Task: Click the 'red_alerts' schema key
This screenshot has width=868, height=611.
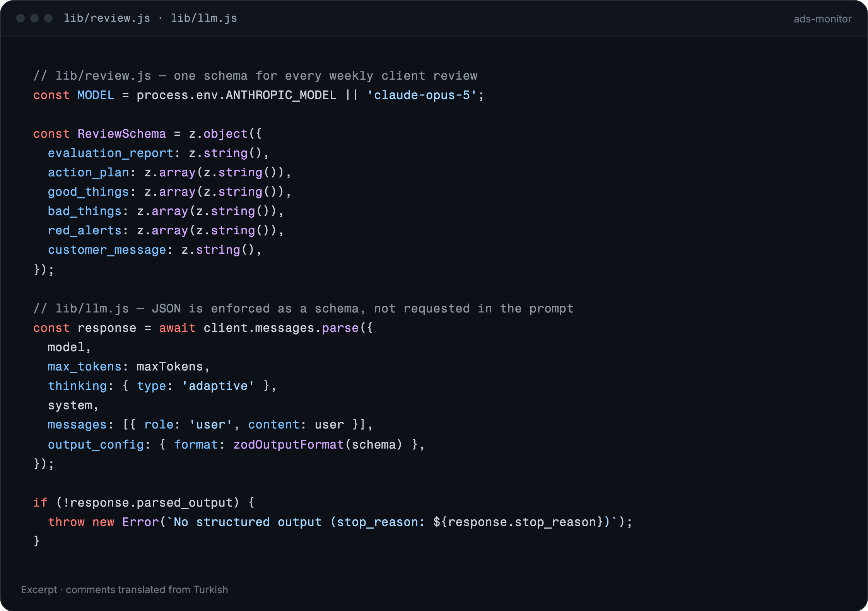Action: coord(85,230)
